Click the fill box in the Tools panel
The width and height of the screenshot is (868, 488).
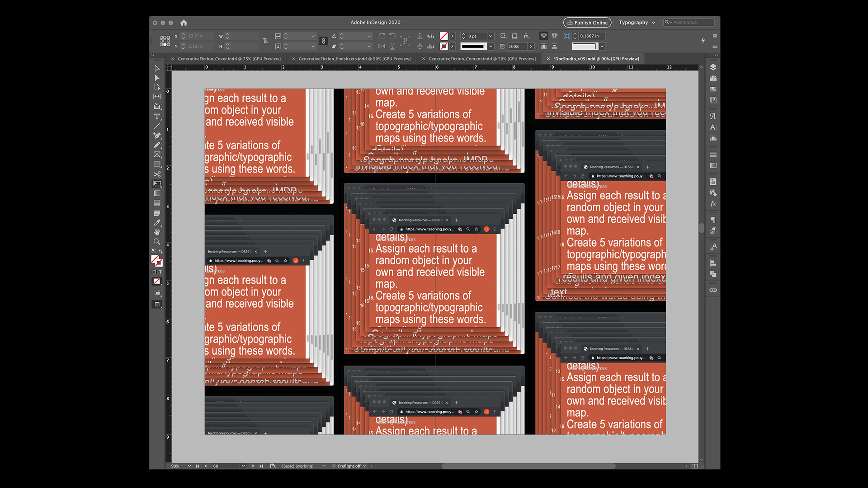(x=155, y=259)
